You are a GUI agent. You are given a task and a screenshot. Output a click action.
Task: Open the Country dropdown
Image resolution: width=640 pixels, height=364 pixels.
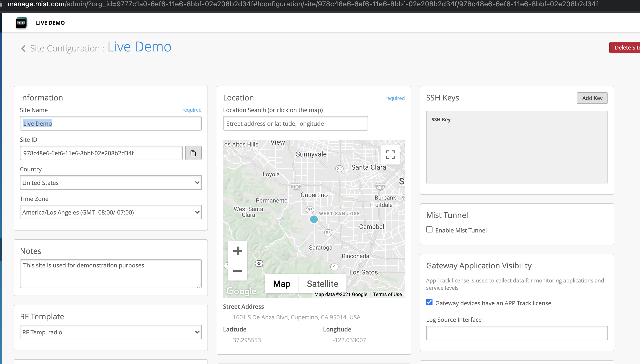point(111,182)
